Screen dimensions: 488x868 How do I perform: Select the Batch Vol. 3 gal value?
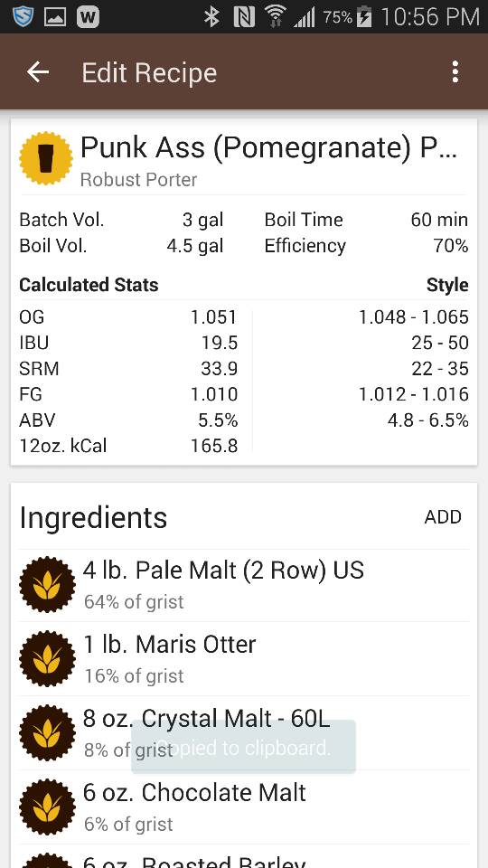coord(203,220)
